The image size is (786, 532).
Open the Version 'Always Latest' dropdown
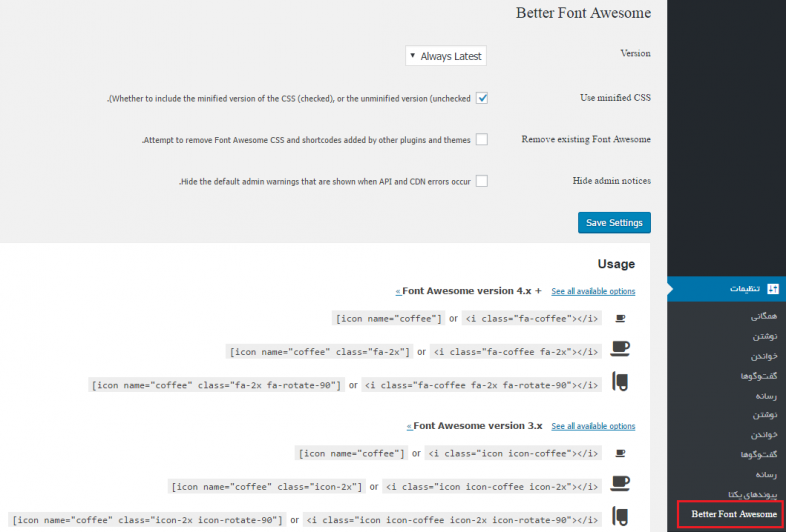pyautogui.click(x=446, y=56)
